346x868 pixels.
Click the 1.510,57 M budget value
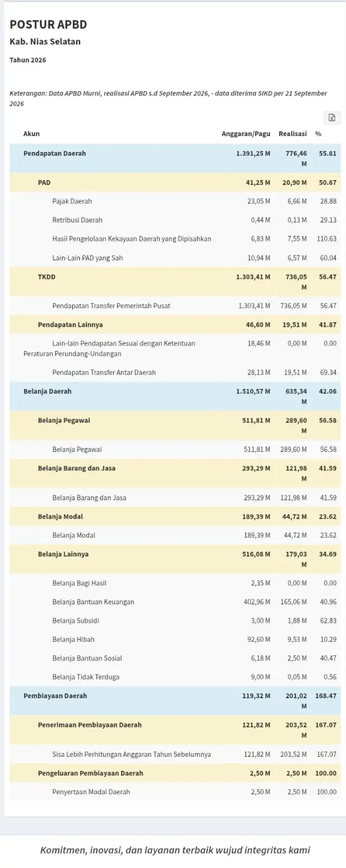point(253,391)
